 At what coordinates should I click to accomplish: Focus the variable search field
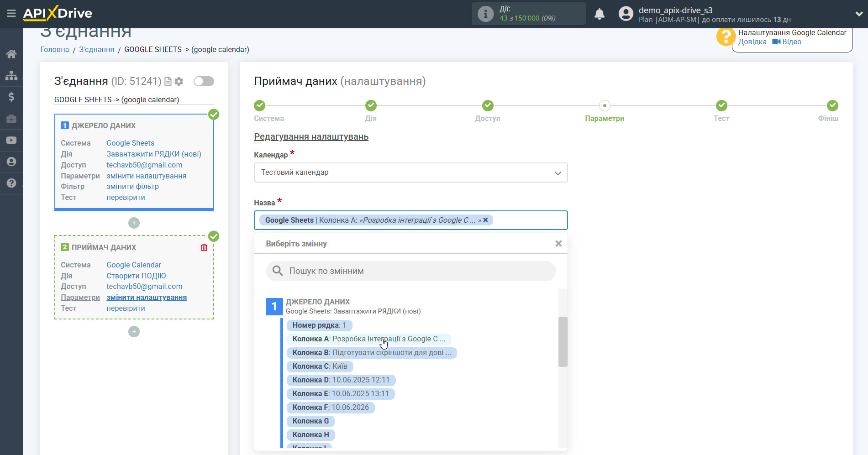(x=411, y=271)
